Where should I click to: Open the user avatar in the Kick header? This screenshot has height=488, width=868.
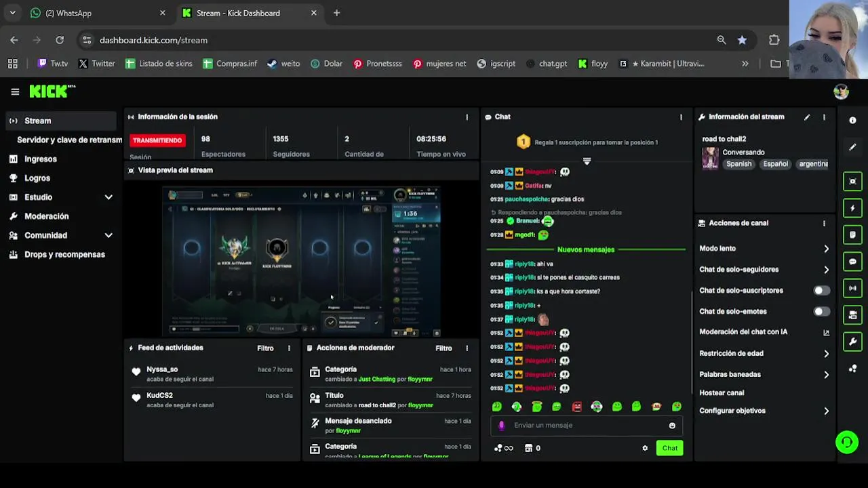(841, 91)
